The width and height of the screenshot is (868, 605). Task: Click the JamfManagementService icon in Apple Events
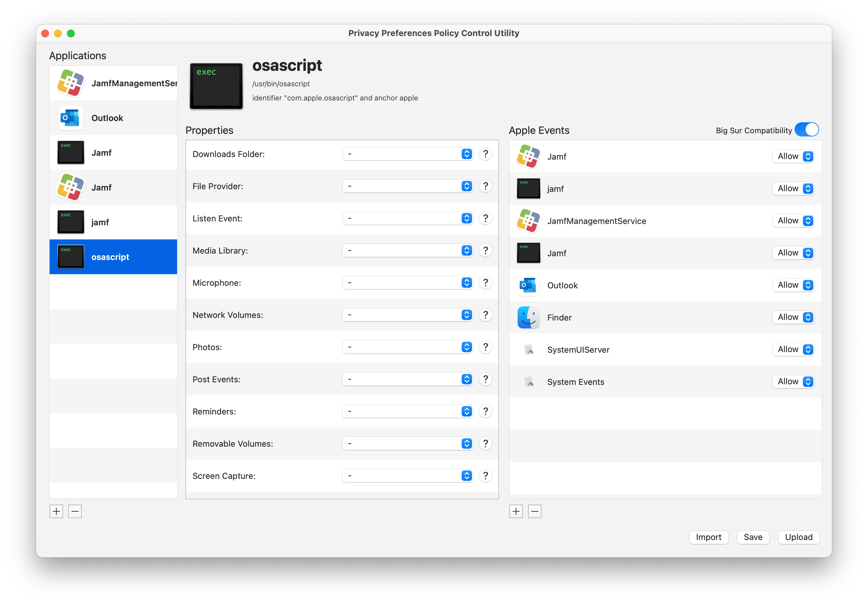[x=528, y=221]
